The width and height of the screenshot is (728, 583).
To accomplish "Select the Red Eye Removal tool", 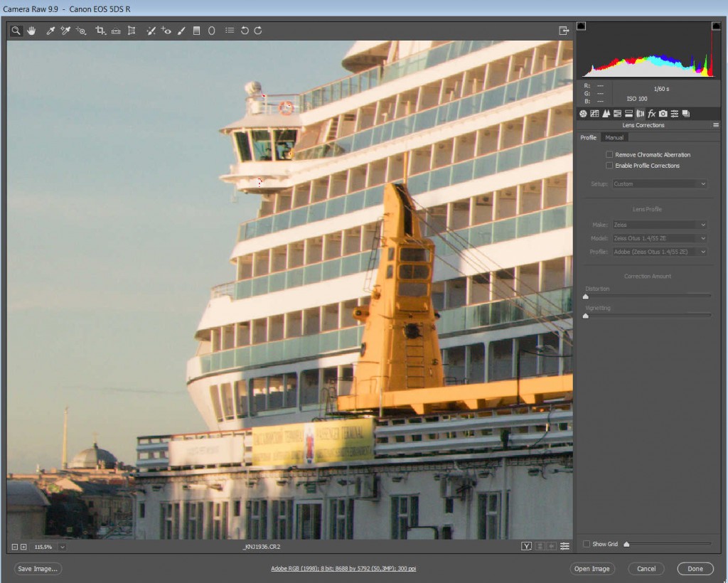I will click(x=166, y=31).
